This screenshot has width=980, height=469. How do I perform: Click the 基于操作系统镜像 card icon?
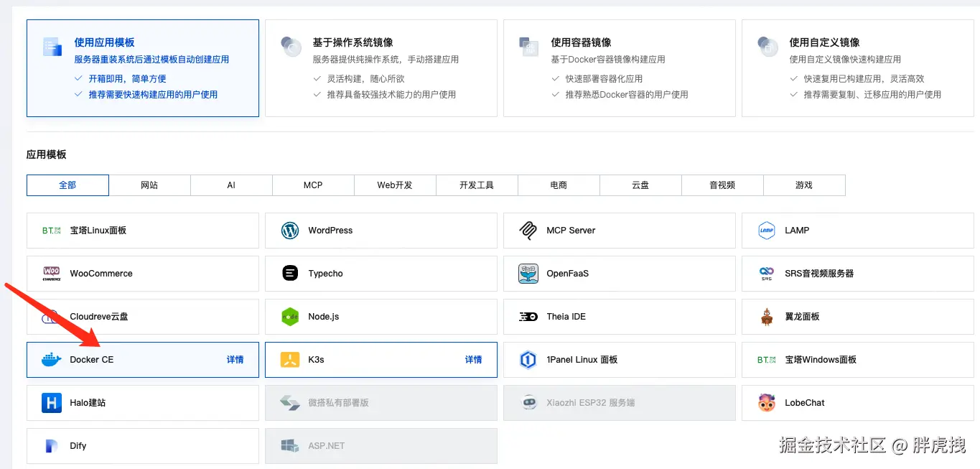pos(291,47)
